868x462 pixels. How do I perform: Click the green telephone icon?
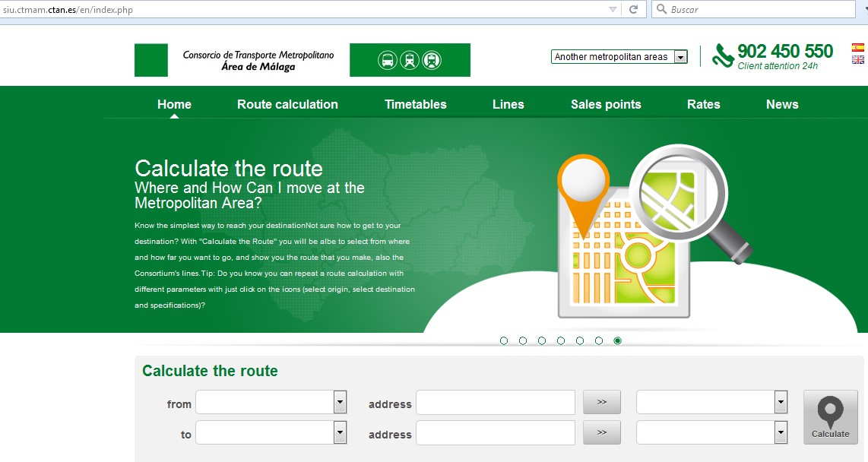coord(723,55)
